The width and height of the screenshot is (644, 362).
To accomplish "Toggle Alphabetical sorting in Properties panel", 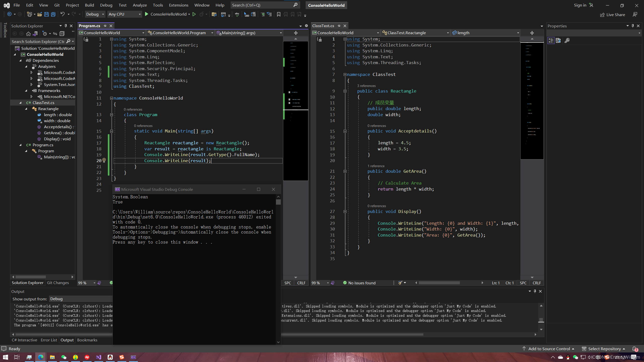I will [558, 40].
